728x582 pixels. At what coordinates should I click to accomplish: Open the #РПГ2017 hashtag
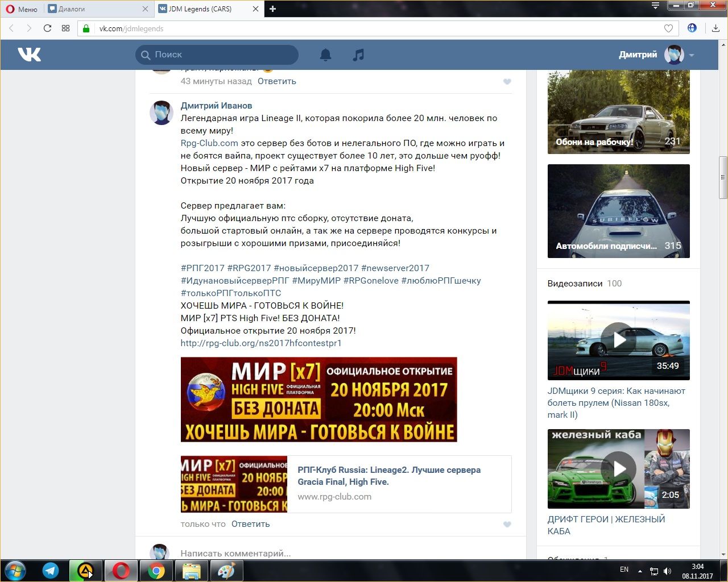pos(202,268)
